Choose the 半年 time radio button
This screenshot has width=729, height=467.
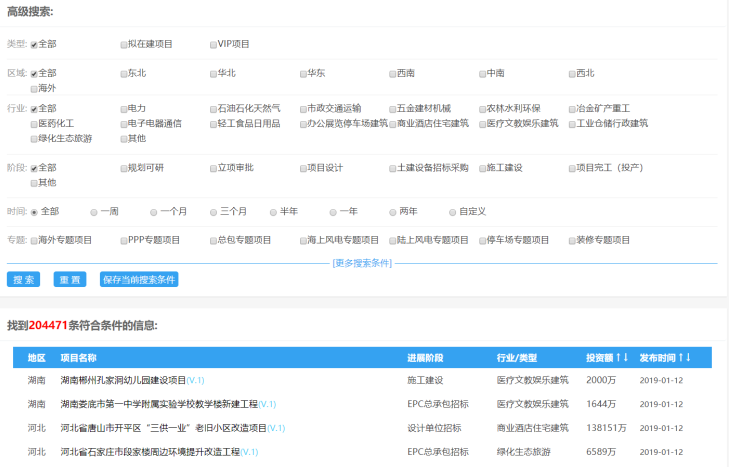(x=273, y=213)
